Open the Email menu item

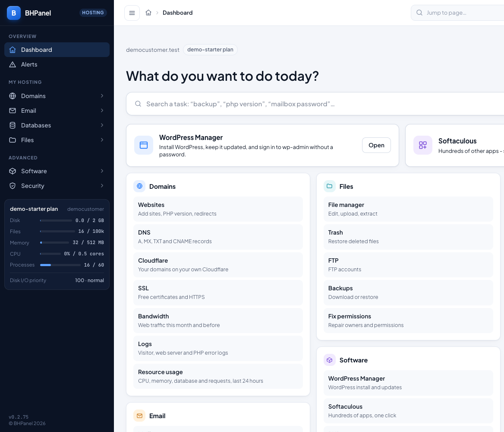pos(57,111)
